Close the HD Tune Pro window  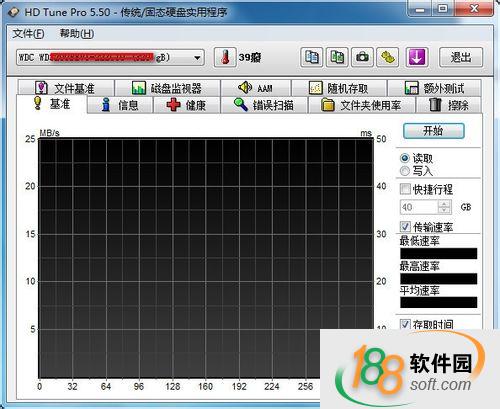pyautogui.click(x=474, y=9)
